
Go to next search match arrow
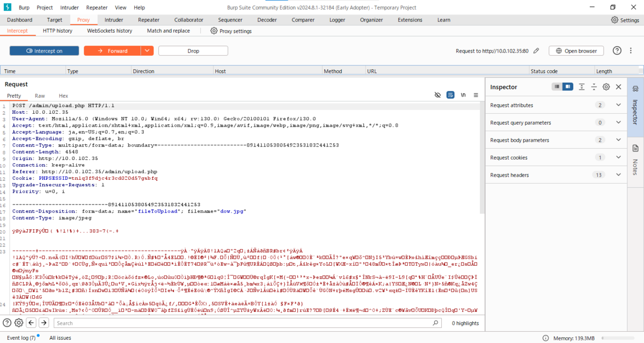click(x=44, y=323)
